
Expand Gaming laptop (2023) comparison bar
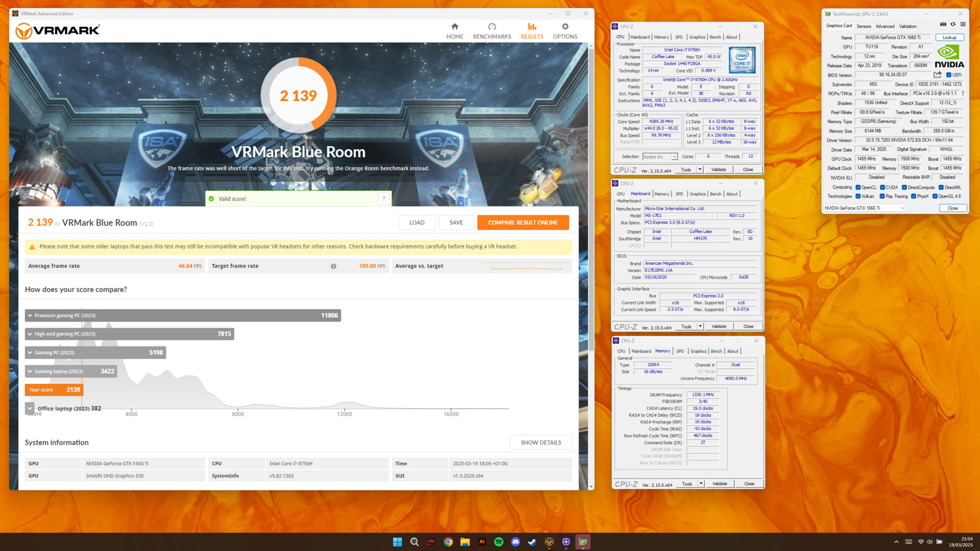71,371
